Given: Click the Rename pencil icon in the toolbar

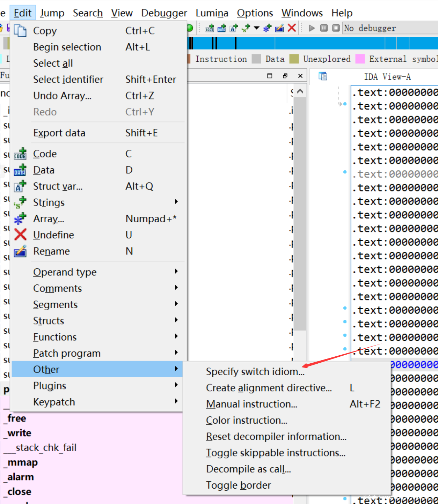Looking at the screenshot, I should click(279, 28).
